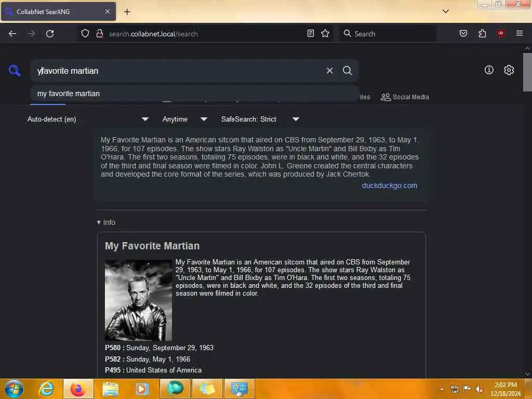Open a new tab with plus
The width and height of the screenshot is (532, 399).
(x=127, y=12)
